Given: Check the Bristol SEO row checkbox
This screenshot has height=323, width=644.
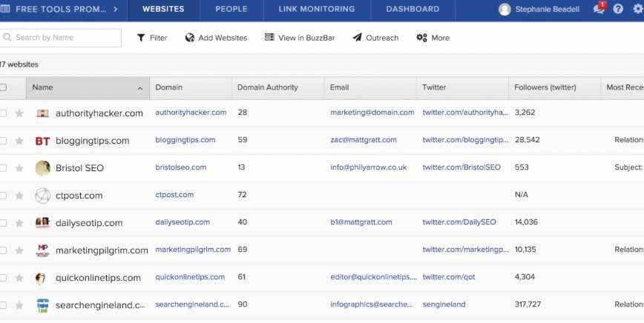Looking at the screenshot, I should 3,168.
